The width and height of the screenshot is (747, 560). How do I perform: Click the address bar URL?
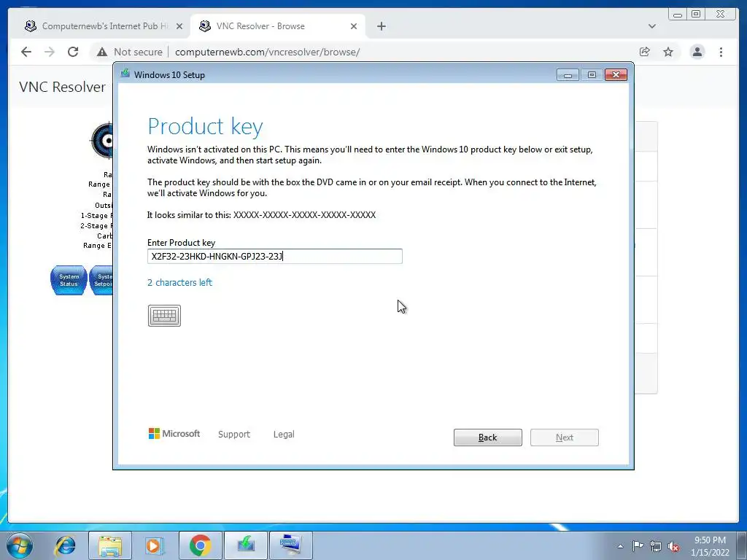click(267, 52)
